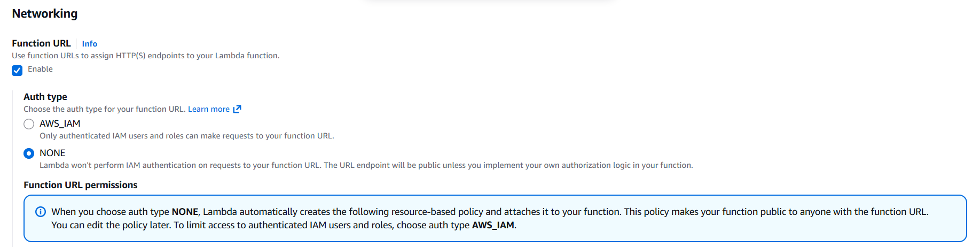This screenshot has width=980, height=247.
Task: Click the Function URL heading
Action: click(x=41, y=43)
